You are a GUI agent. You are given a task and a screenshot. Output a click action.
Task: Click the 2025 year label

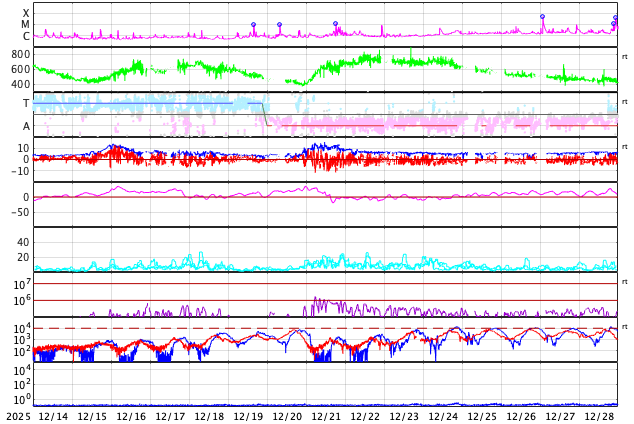(x=18, y=416)
